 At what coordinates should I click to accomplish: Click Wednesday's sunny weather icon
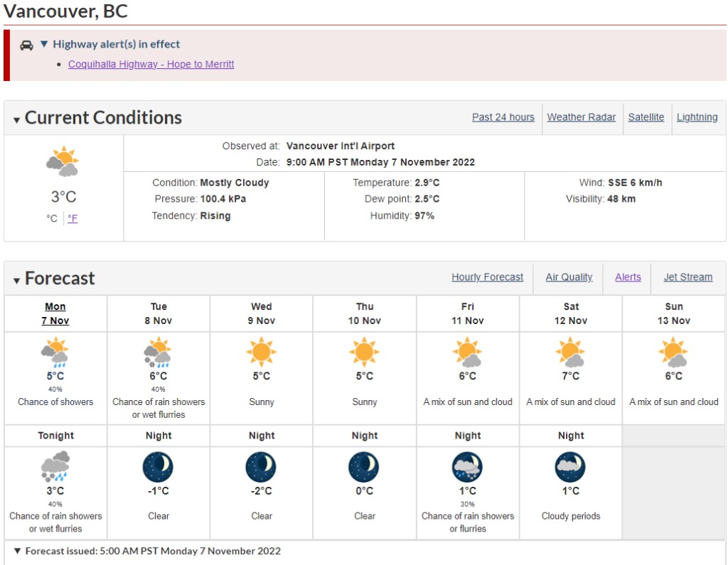(261, 353)
